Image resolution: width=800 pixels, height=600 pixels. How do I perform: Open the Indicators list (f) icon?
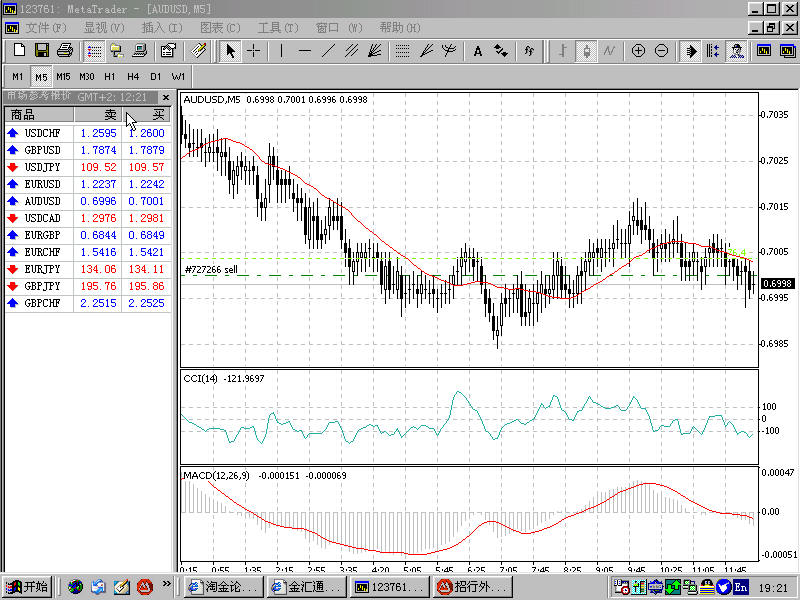pyautogui.click(x=529, y=51)
